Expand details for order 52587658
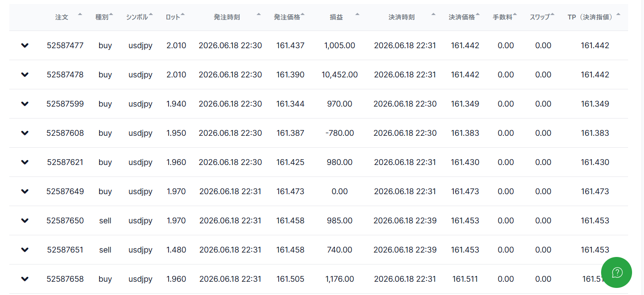 [x=25, y=279]
